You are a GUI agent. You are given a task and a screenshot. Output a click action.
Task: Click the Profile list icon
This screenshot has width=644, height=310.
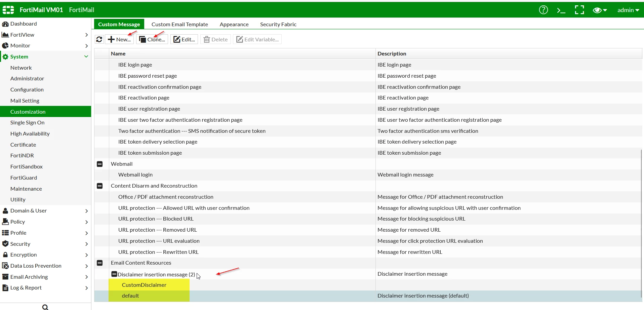[5, 233]
